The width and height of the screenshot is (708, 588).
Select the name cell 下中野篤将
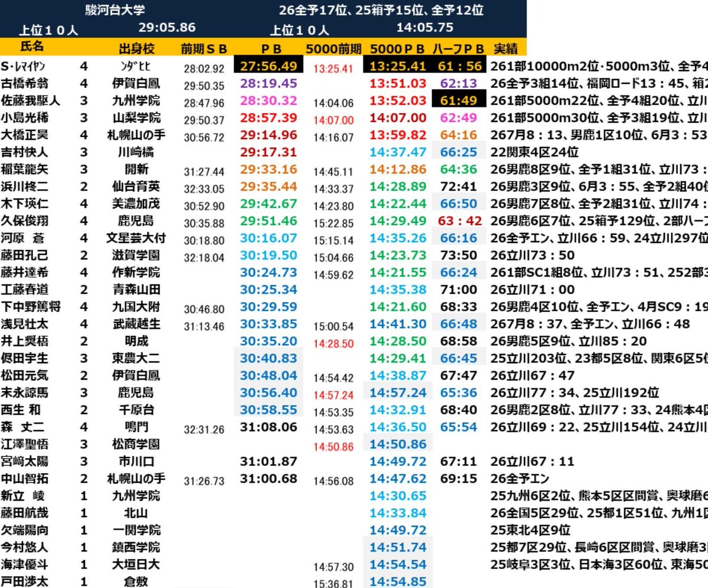(31, 306)
